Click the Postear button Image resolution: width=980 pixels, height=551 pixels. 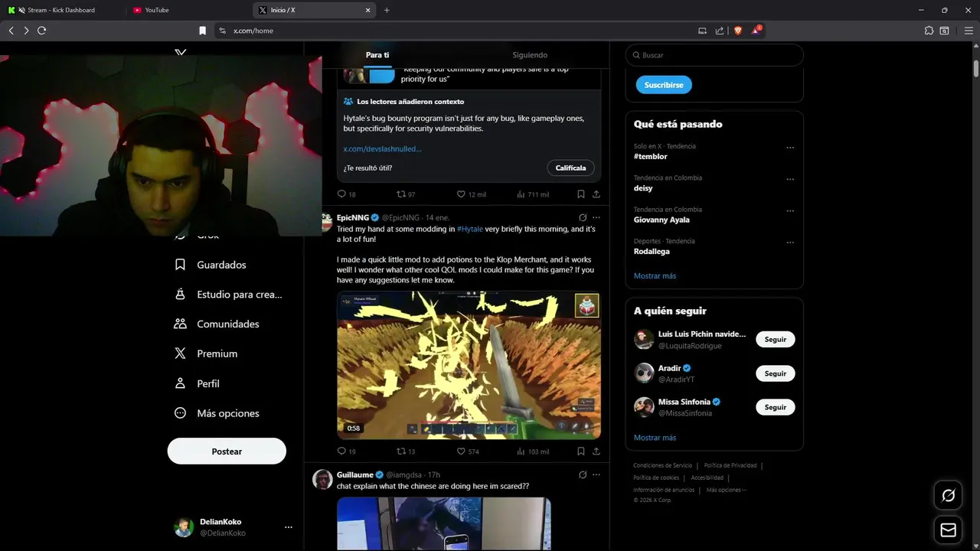[x=227, y=452]
